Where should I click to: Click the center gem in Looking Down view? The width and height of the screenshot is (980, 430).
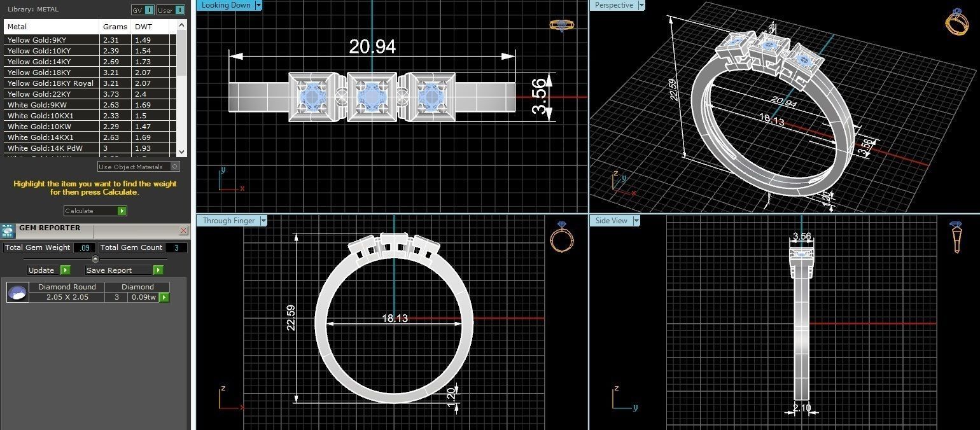tap(372, 97)
